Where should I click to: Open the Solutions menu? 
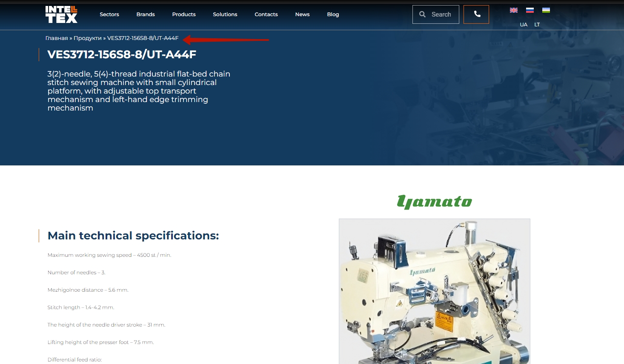coord(225,14)
